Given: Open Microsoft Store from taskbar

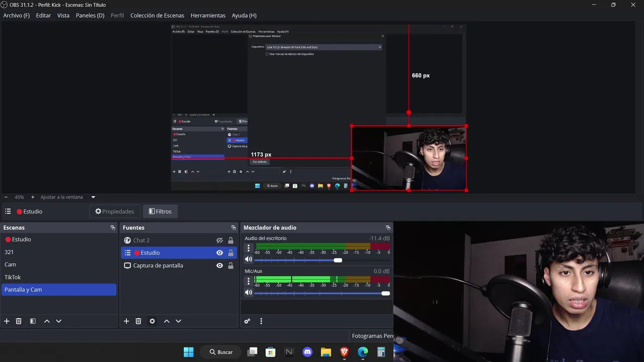Looking at the screenshot, I should (271, 352).
